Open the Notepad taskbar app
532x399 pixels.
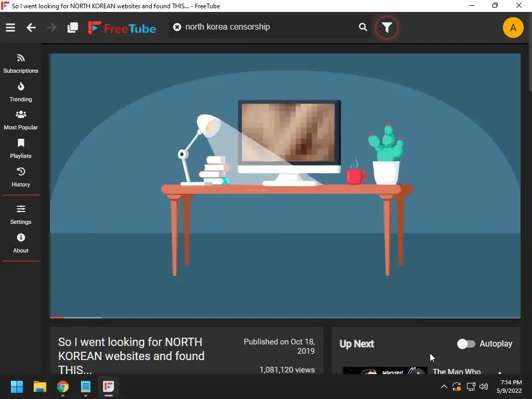coord(86,387)
